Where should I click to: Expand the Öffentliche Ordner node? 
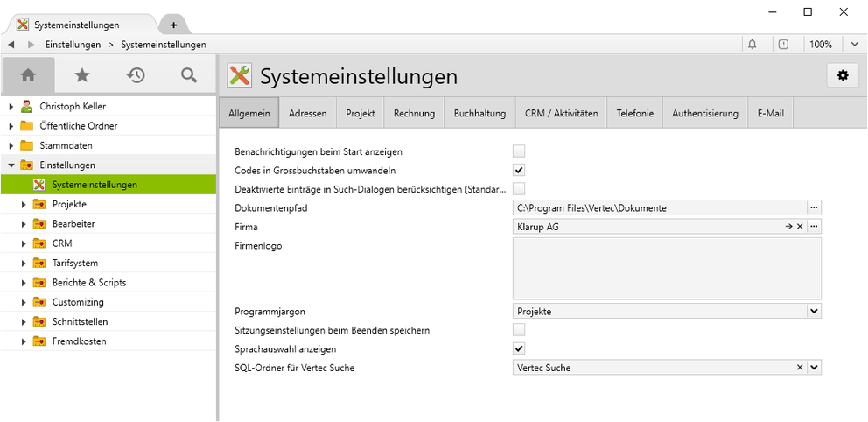[x=11, y=126]
